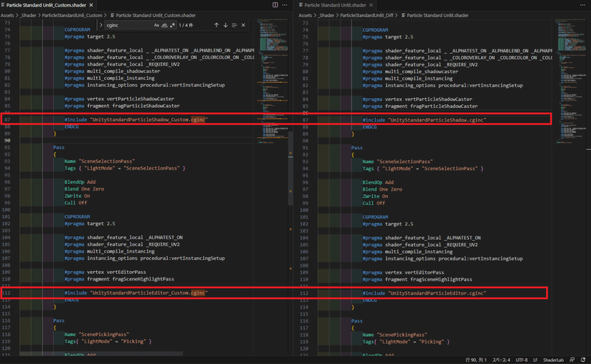Change end-of-line sequence via LF status item
Screen dimensions: 591x364
point(535,360)
